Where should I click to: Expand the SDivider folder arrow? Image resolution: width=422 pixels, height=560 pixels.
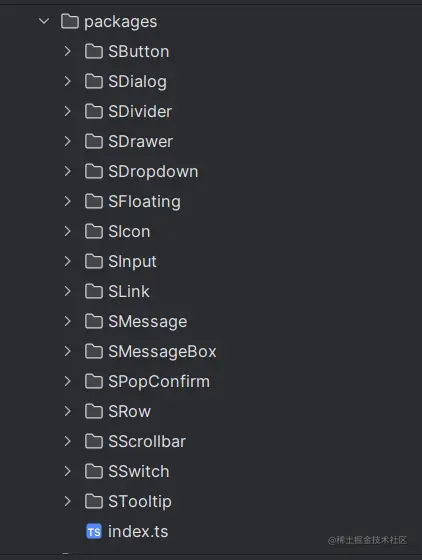(68, 111)
